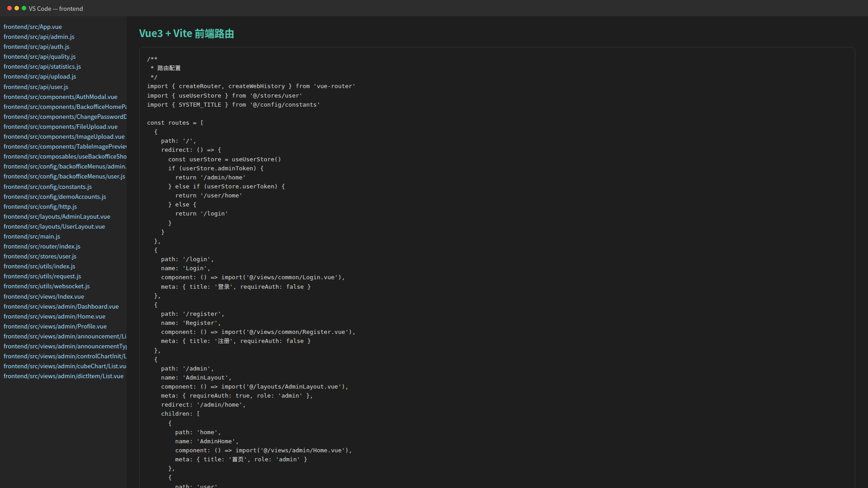Open the api/auth.js file link
This screenshot has height=488, width=868.
click(37, 47)
